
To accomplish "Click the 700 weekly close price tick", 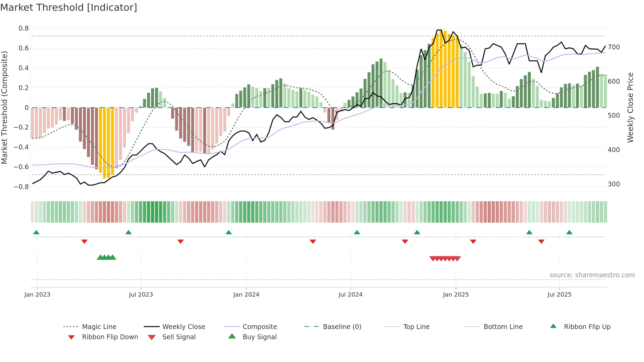I will coord(614,47).
